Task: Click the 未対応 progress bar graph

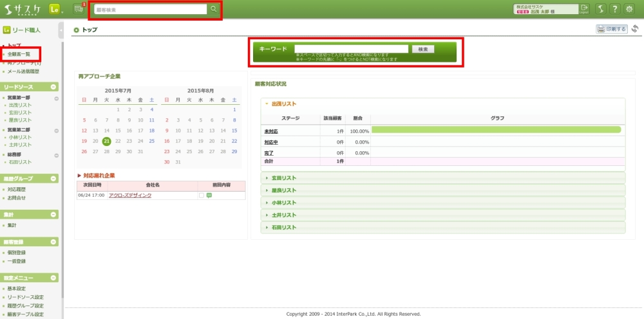Action: pos(496,130)
